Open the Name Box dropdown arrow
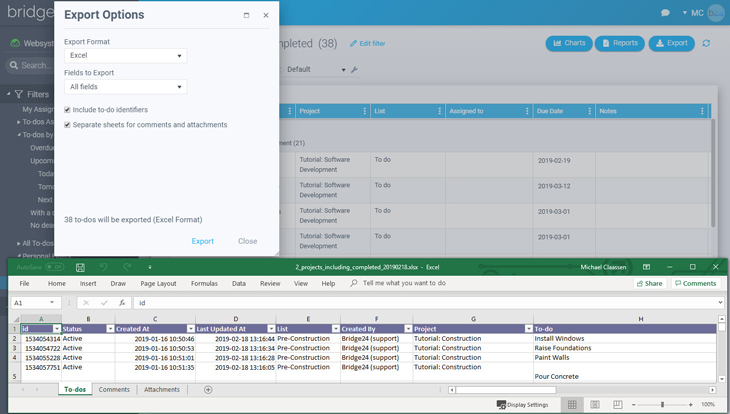Viewport: 730px width, 414px height. pos(52,303)
